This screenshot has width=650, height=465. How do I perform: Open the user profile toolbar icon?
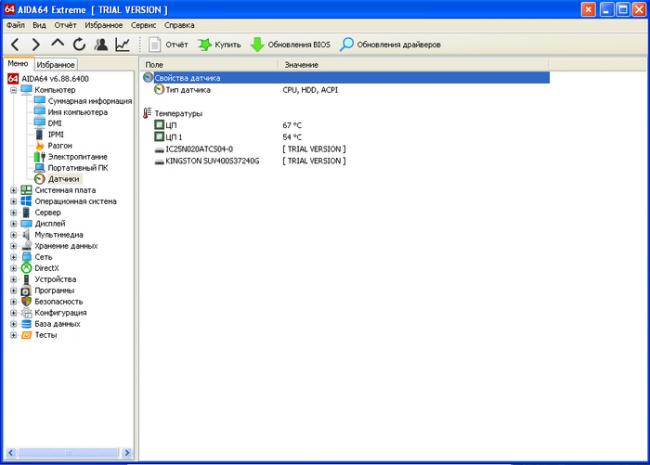tap(101, 44)
